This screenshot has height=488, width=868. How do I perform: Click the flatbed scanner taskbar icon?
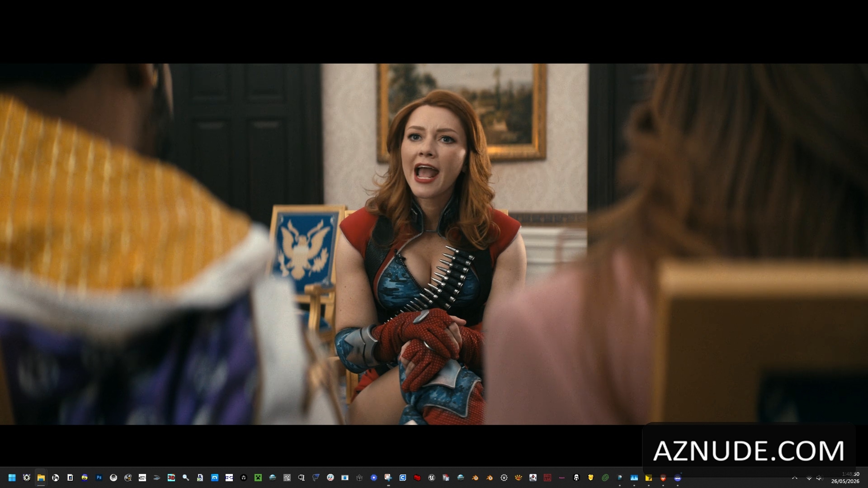(157, 478)
